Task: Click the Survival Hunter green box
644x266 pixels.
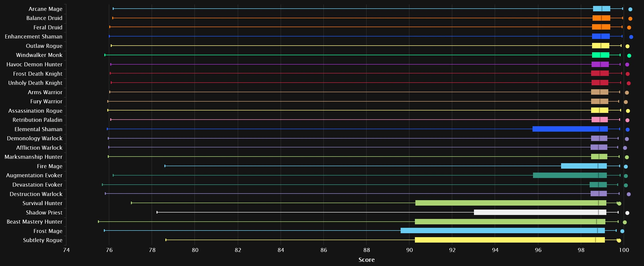Action: click(511, 203)
